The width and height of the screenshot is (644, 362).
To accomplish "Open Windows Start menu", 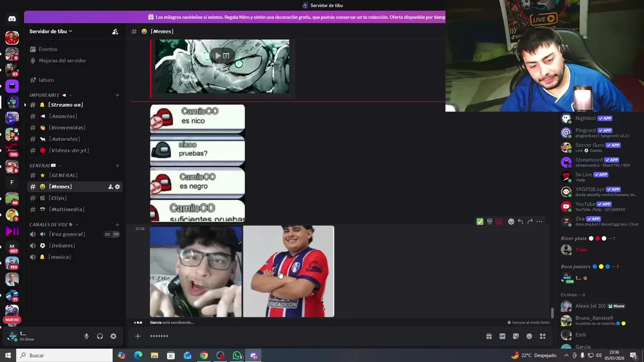I will click(x=8, y=355).
